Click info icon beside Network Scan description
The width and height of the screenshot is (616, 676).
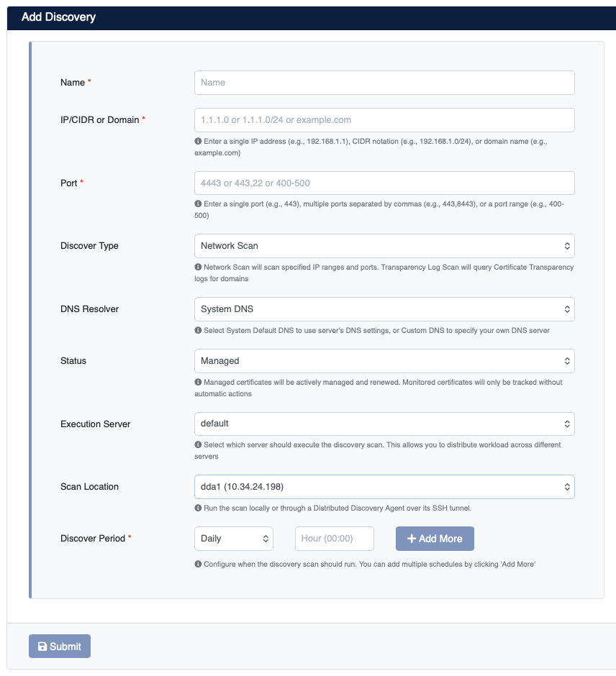pyautogui.click(x=198, y=267)
